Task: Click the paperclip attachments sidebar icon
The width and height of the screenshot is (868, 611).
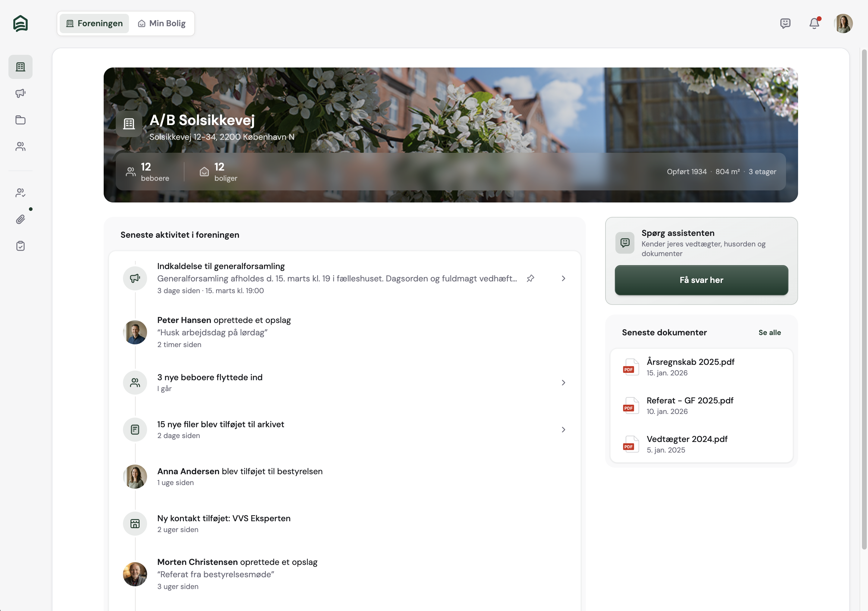Action: coord(20,220)
